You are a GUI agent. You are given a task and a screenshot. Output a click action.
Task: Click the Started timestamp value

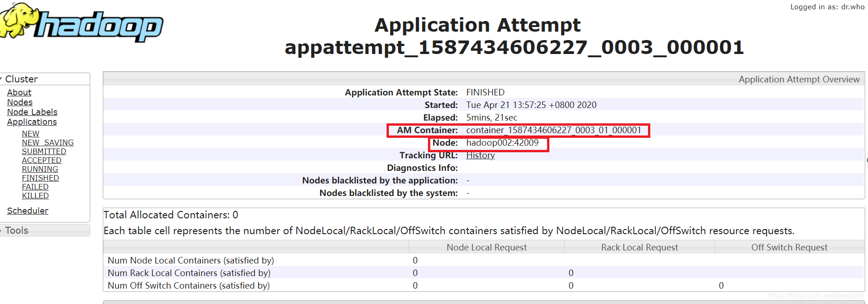pos(531,105)
